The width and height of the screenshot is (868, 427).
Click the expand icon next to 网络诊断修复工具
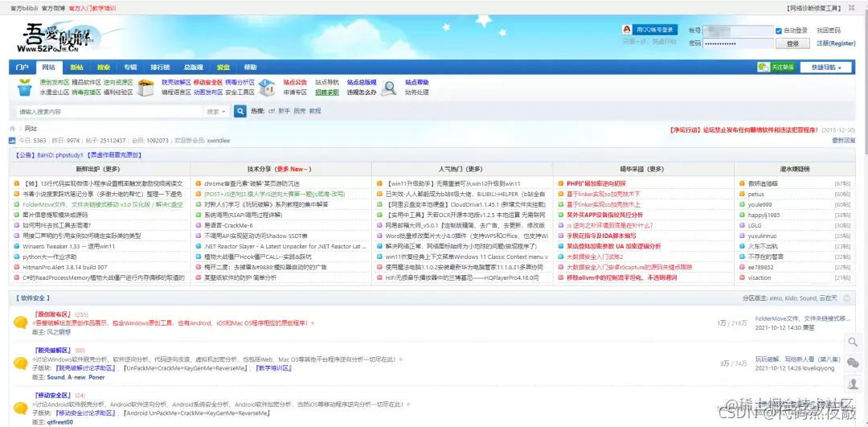pos(853,8)
